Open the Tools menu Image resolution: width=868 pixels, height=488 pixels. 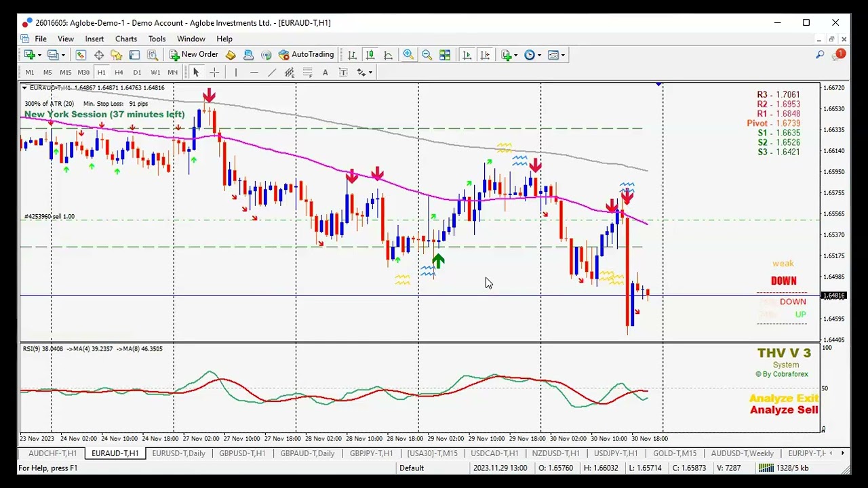click(157, 39)
